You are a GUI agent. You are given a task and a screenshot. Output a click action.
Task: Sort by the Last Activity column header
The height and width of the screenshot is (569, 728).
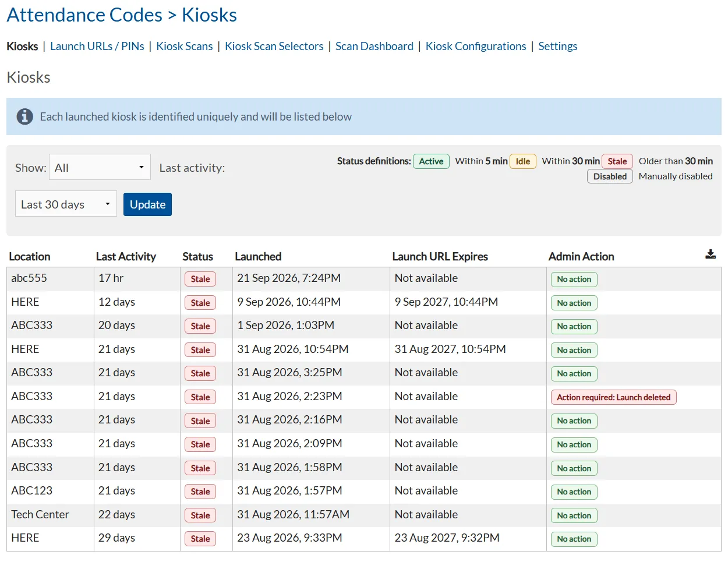coord(126,256)
